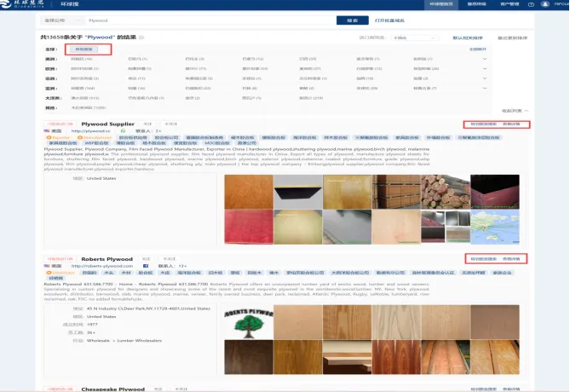Click the WhatsApp icon in Plywood Supplier card
Image resolution: width=570 pixels, height=392 pixels.
point(124,131)
